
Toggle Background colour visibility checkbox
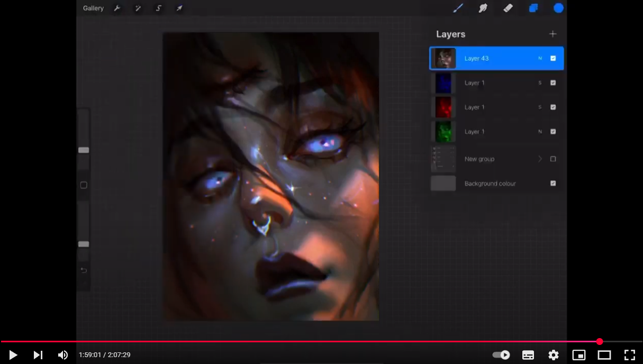coord(553,183)
